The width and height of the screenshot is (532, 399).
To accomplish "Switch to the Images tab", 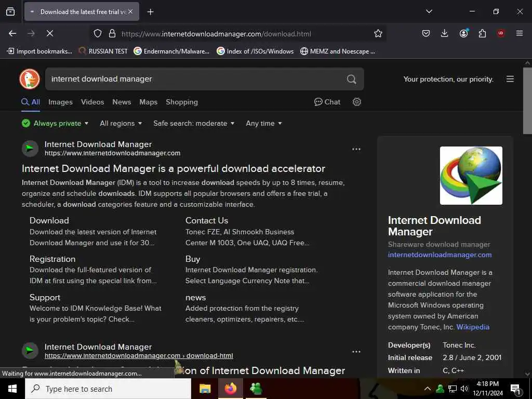I will coord(60,102).
